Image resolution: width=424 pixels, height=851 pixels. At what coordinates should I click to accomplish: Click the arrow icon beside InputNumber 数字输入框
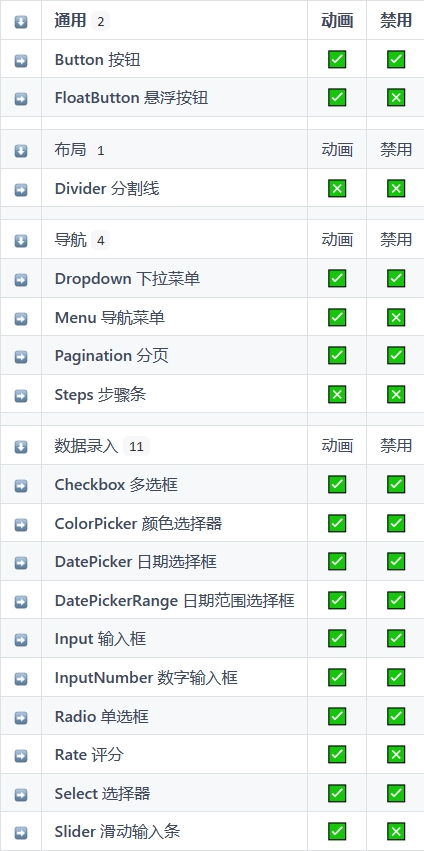[x=21, y=679]
